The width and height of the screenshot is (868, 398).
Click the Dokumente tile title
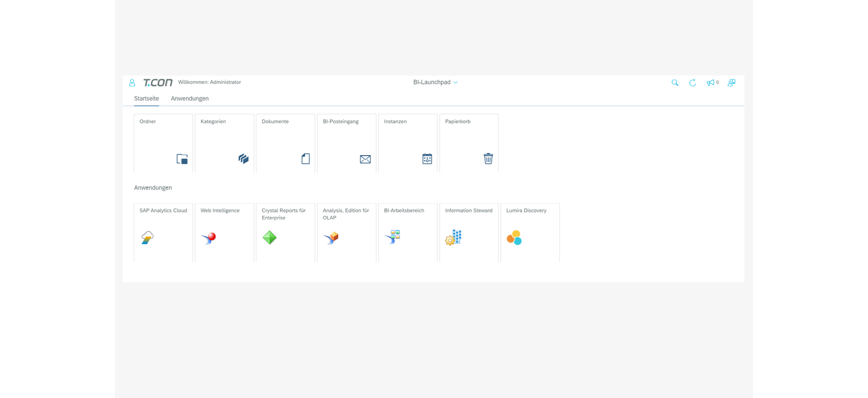click(x=275, y=121)
